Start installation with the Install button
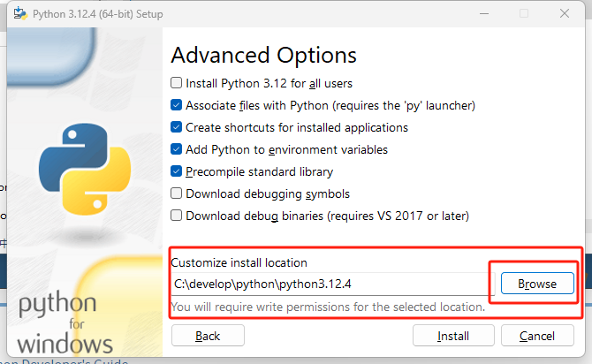This screenshot has width=592, height=364. pos(453,336)
